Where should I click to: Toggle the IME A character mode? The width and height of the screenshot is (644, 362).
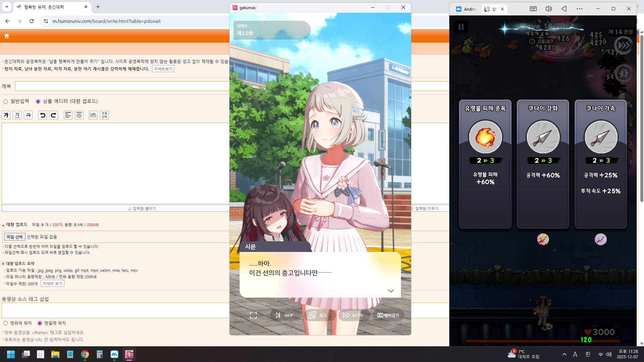click(x=575, y=354)
